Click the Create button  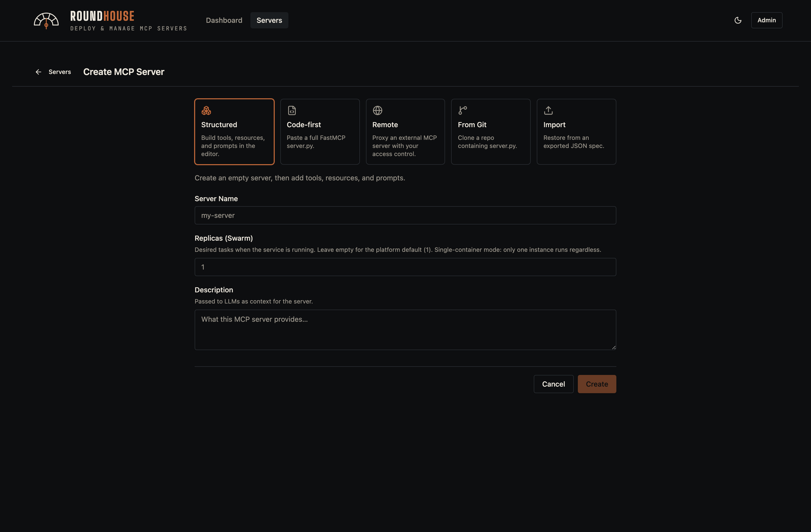(x=597, y=384)
